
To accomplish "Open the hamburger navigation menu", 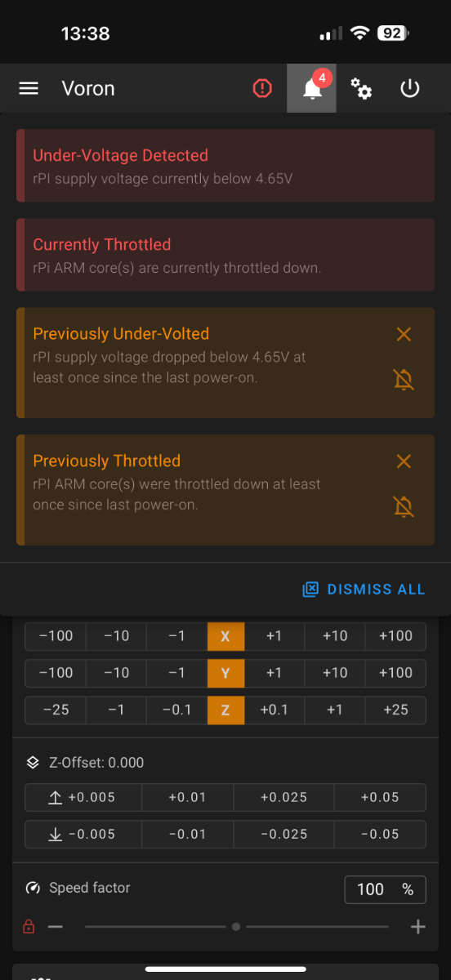I will [29, 88].
